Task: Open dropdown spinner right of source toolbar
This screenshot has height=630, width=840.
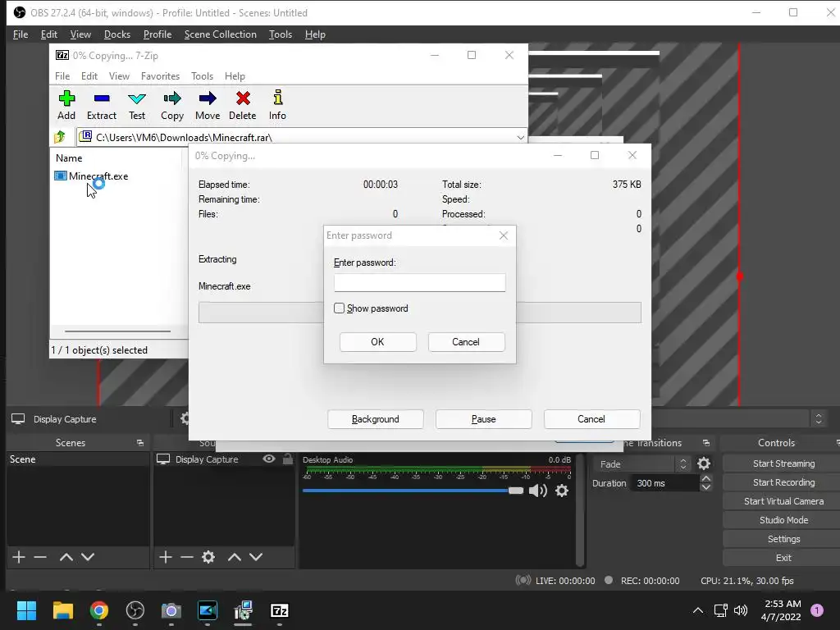Action: (x=819, y=418)
